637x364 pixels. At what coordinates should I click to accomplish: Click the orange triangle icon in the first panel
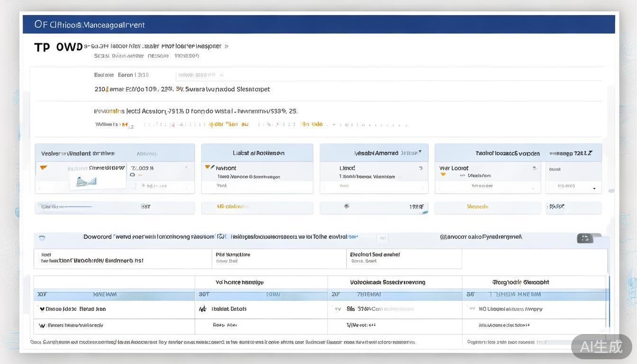tap(44, 168)
